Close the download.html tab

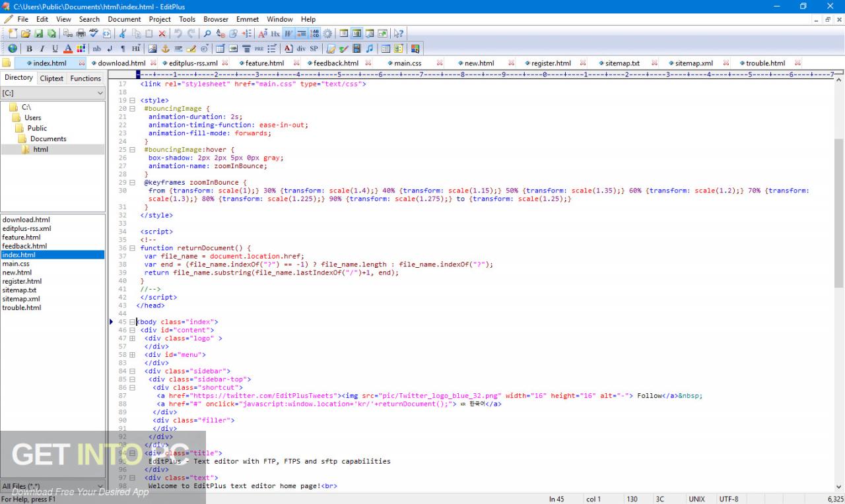153,63
